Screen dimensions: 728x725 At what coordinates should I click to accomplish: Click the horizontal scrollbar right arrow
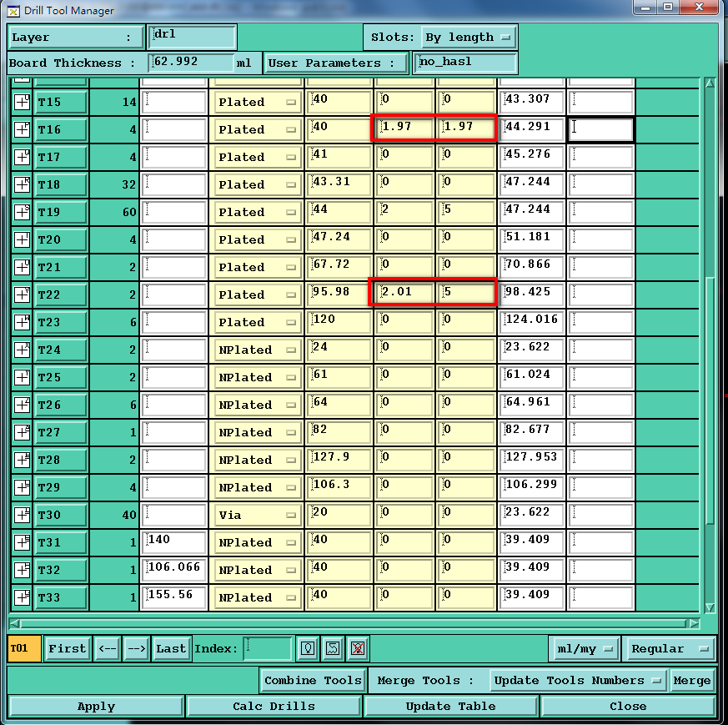[694, 623]
